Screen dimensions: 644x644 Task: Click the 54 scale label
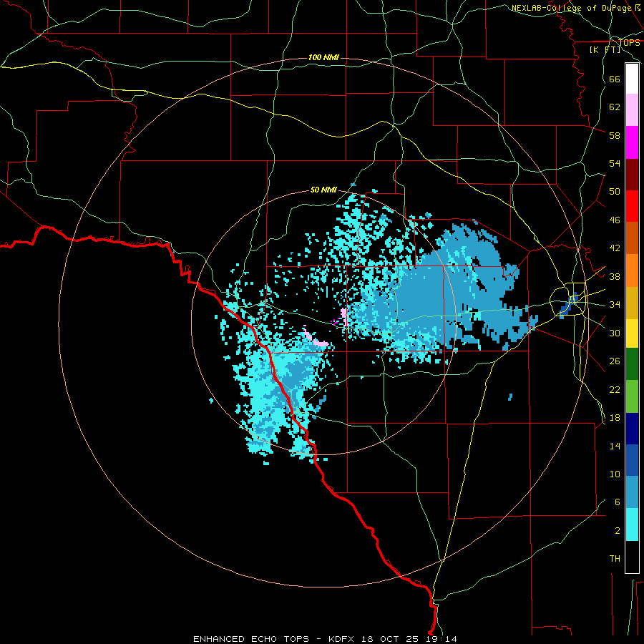point(615,163)
